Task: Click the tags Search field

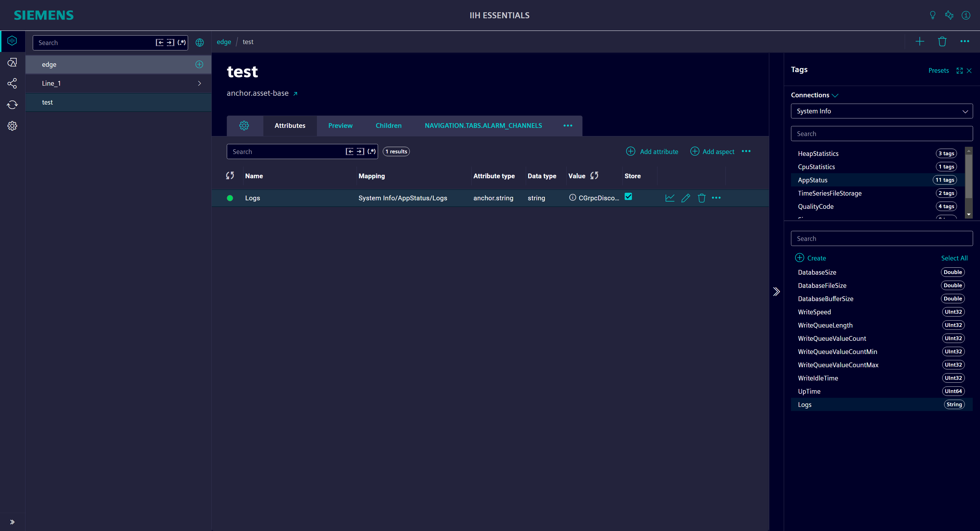Action: tap(881, 238)
